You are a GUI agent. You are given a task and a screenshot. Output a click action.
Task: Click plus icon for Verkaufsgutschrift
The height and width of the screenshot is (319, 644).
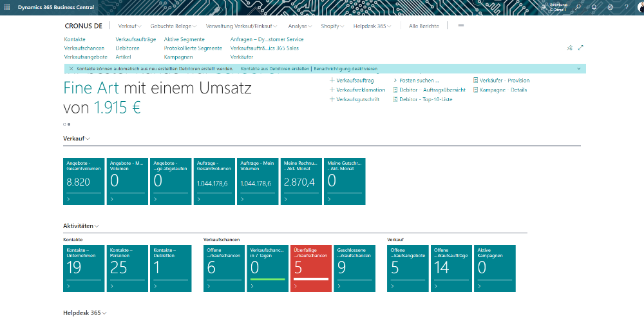click(x=332, y=99)
